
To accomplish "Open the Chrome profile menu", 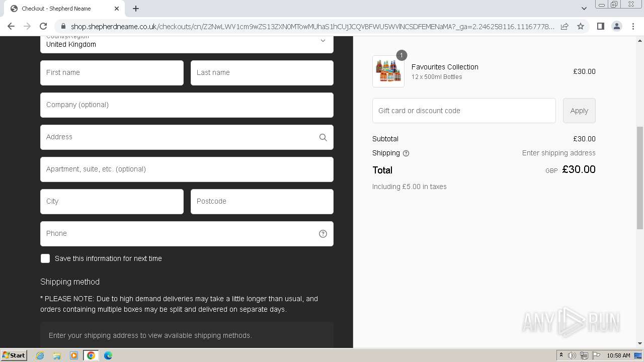I will [616, 26].
